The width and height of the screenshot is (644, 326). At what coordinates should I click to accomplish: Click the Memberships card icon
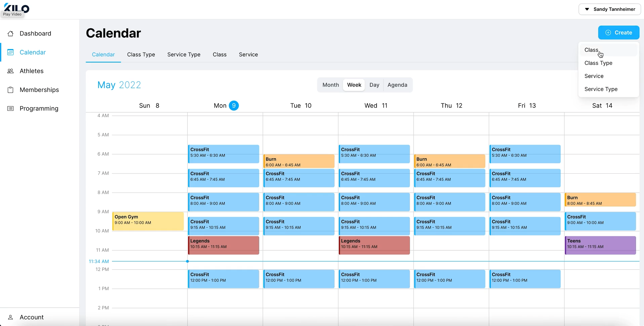11,90
